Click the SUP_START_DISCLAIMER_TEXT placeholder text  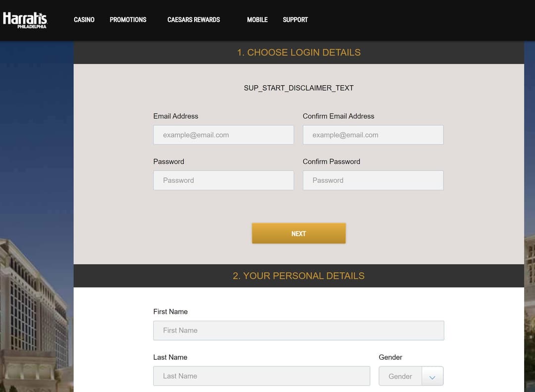299,88
